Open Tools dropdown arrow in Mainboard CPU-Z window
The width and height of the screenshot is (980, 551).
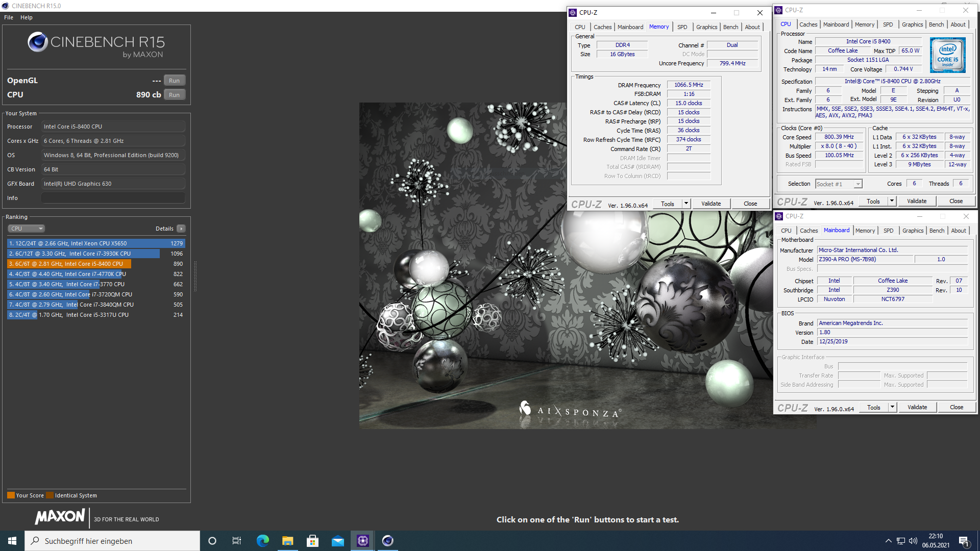(892, 407)
